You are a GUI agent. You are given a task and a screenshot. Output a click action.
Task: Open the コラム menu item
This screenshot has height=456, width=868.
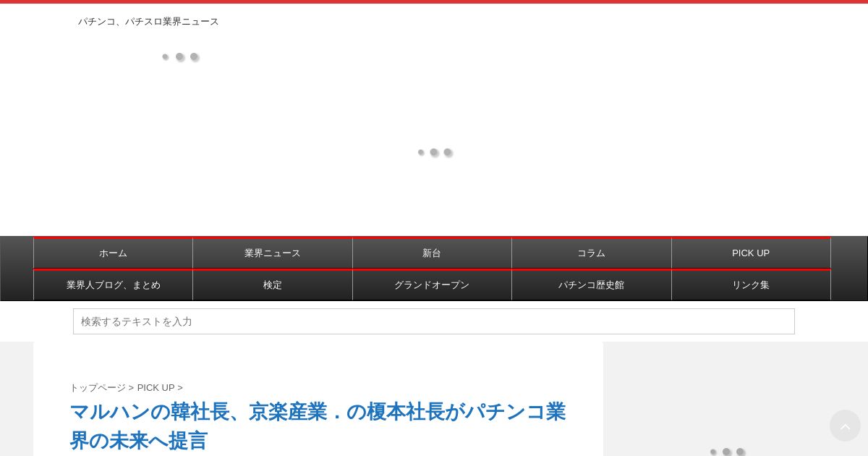coord(592,253)
